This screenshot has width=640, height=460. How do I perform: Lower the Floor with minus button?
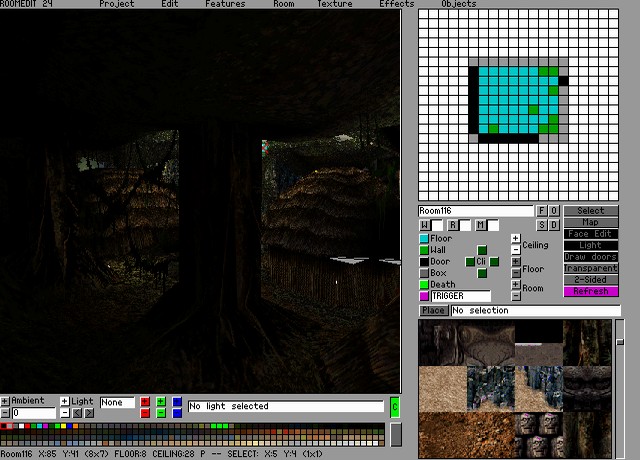(x=516, y=273)
